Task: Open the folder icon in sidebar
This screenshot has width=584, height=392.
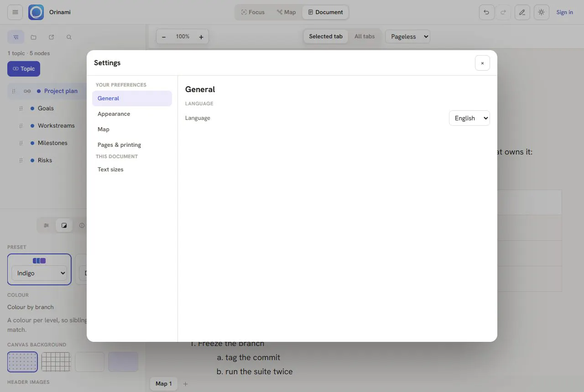Action: 34,37
